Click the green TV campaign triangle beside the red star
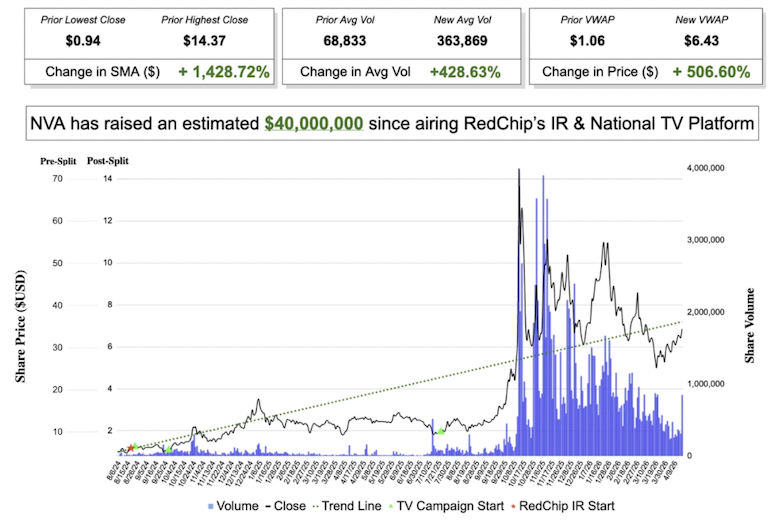Image resolution: width=769 pixels, height=522 pixels. (x=135, y=446)
